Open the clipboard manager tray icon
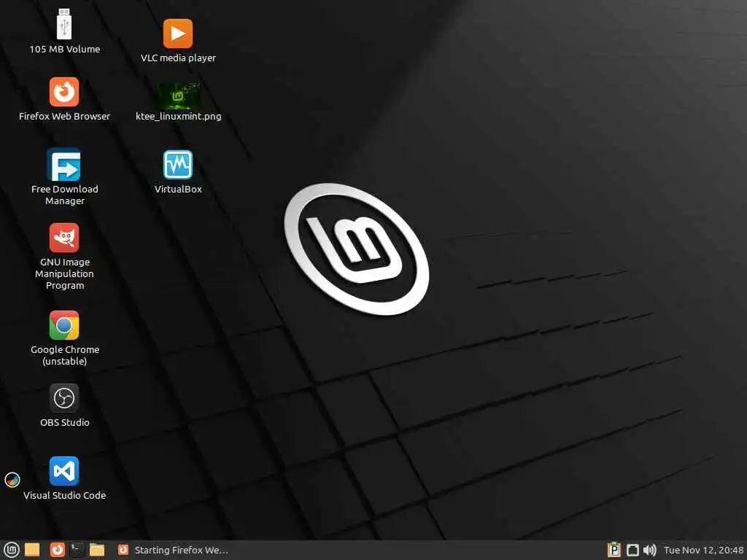 pyautogui.click(x=614, y=550)
